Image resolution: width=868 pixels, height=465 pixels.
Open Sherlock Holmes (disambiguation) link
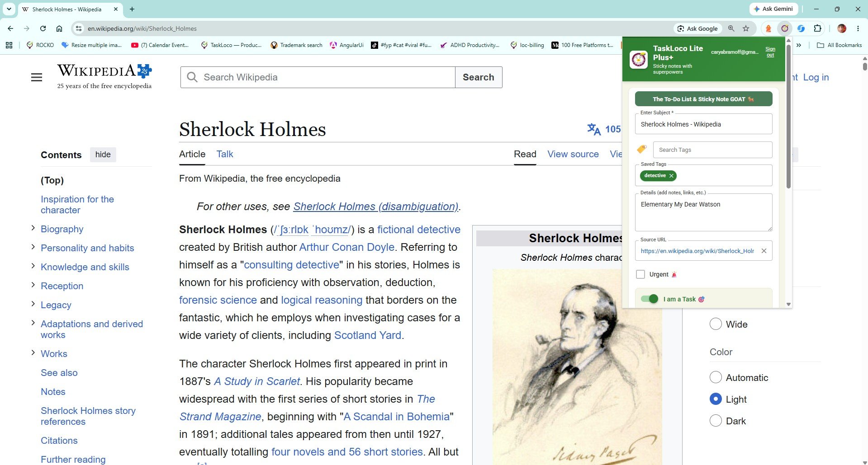(x=376, y=207)
